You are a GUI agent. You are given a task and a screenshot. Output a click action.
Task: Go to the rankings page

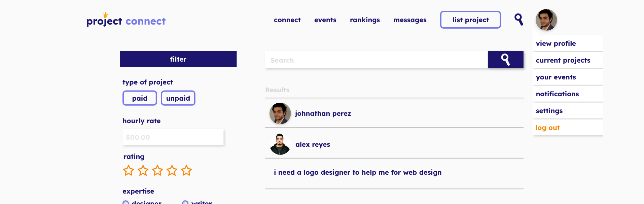[x=365, y=20]
